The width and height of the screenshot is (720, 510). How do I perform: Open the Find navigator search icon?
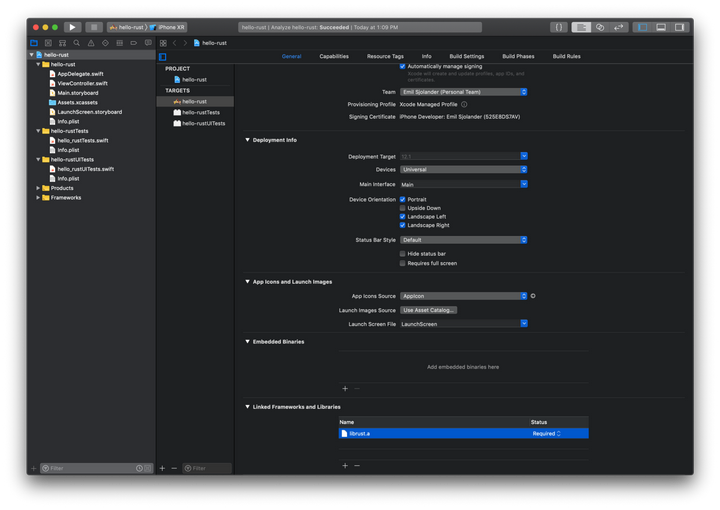(x=77, y=43)
